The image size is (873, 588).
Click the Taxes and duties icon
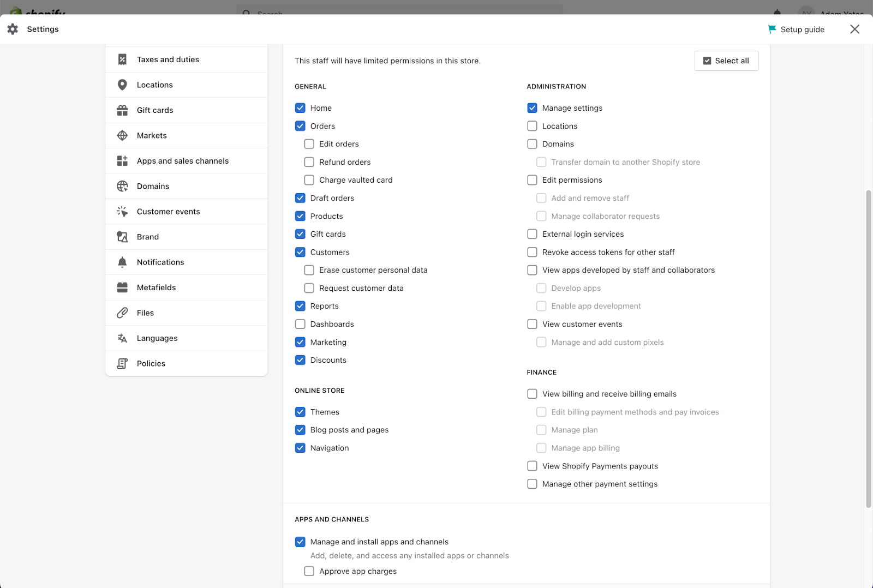pyautogui.click(x=122, y=59)
